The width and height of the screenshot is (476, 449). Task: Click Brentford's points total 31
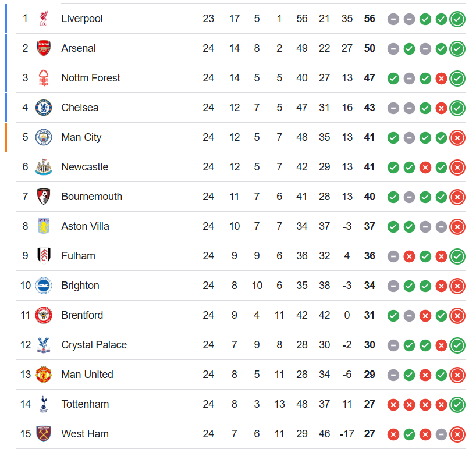coord(370,315)
